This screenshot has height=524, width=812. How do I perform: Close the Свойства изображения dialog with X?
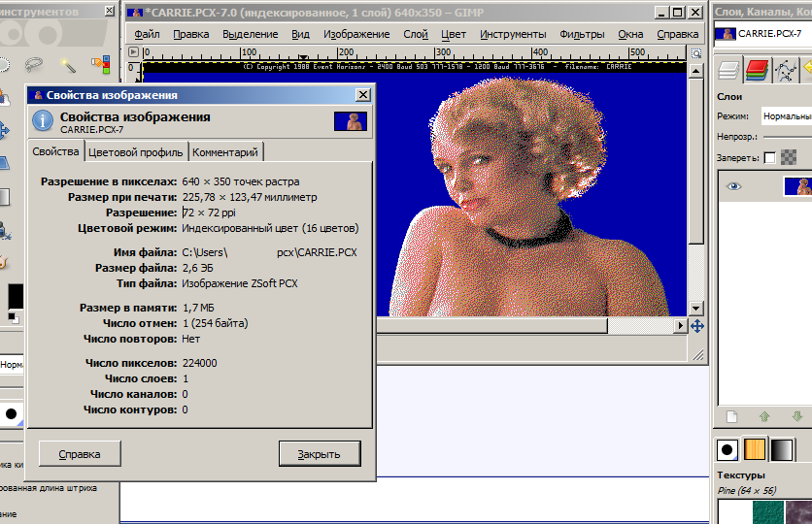tap(363, 95)
